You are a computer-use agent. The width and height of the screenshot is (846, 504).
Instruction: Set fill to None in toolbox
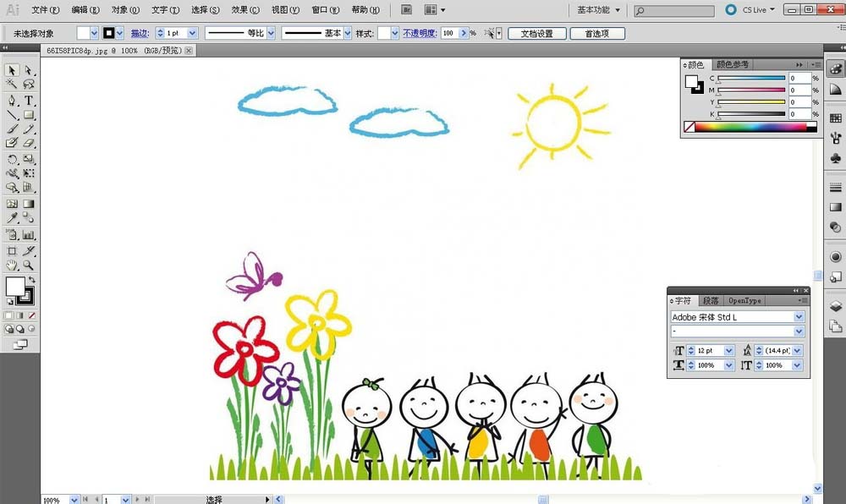(32, 315)
